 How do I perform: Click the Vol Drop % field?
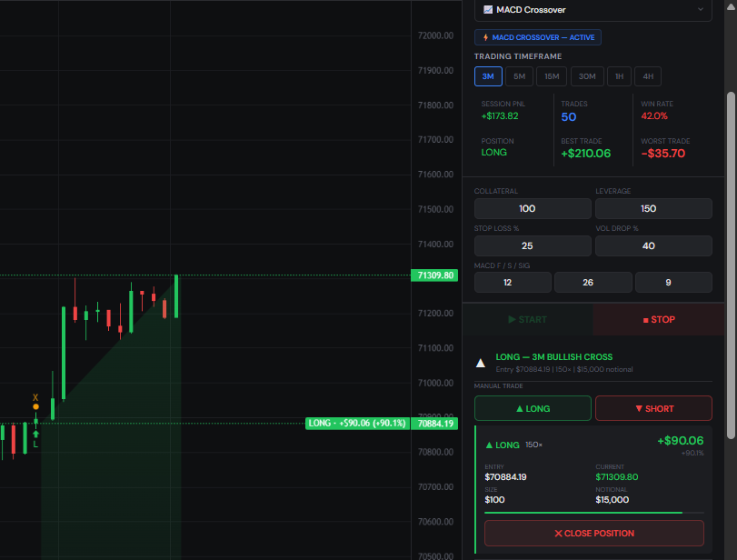(x=653, y=245)
